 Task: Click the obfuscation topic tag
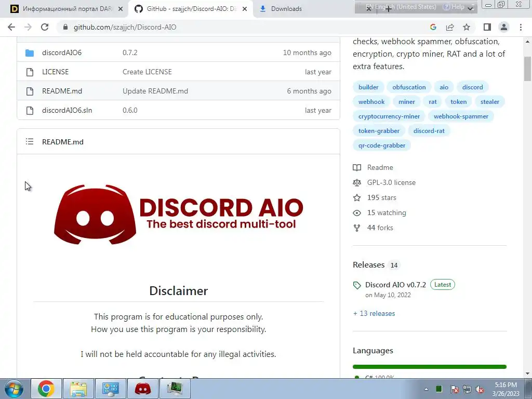[x=409, y=87]
